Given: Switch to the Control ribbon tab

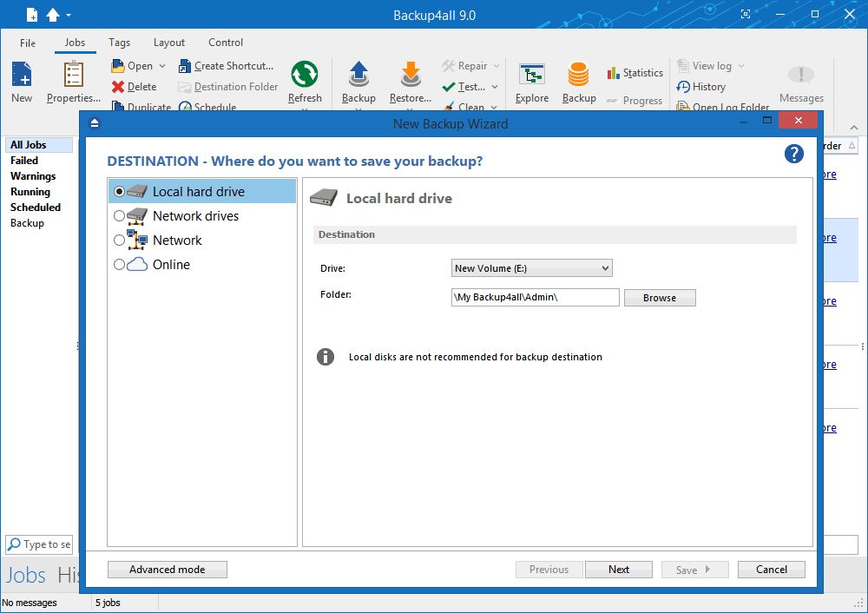Looking at the screenshot, I should click(226, 43).
